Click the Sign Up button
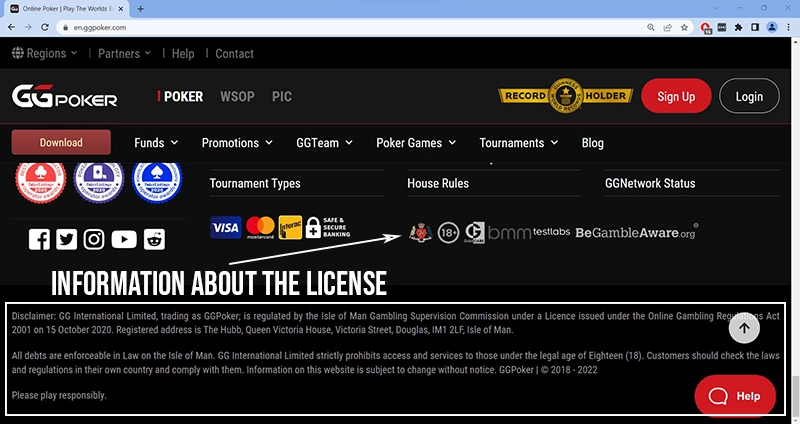The height and width of the screenshot is (424, 800). tap(676, 96)
